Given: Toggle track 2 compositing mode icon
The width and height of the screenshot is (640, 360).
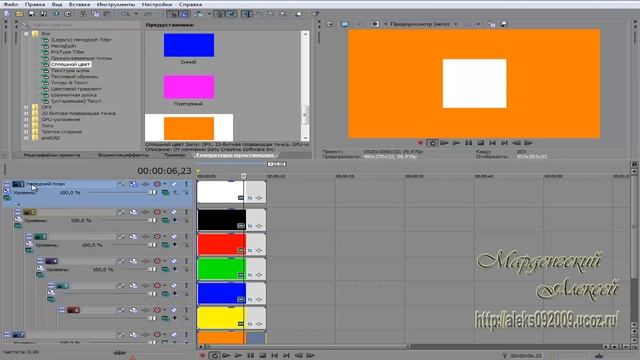Looking at the screenshot, I should point(165,220).
